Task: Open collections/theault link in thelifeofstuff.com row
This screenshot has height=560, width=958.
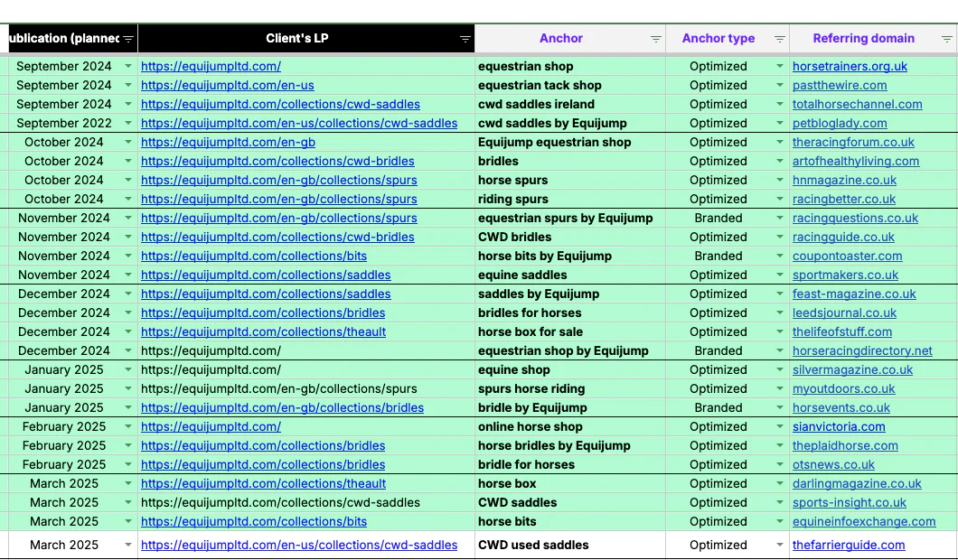Action: 263,331
